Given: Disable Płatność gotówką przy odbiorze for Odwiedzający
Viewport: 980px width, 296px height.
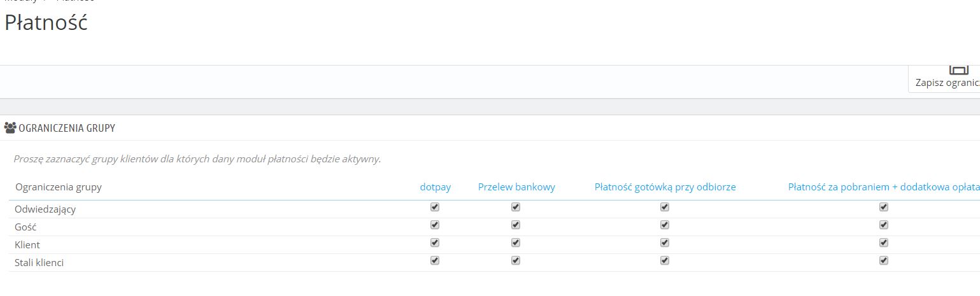Looking at the screenshot, I should pyautogui.click(x=665, y=207).
